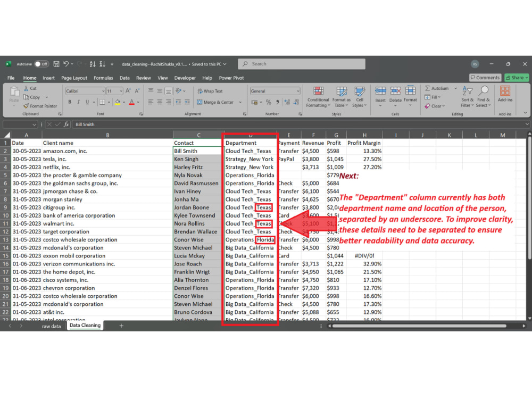Toggle Align Left for cell text
This screenshot has height=399, width=532.
(151, 102)
